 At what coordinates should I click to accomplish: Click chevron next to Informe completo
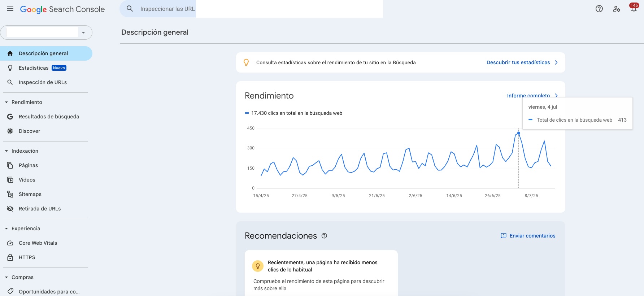556,95
